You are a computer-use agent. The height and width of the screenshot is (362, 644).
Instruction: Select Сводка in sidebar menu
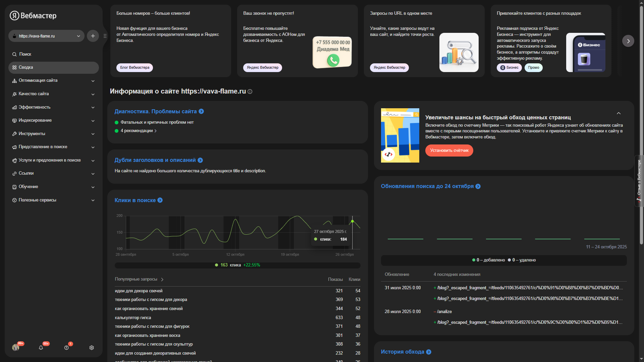click(x=54, y=67)
